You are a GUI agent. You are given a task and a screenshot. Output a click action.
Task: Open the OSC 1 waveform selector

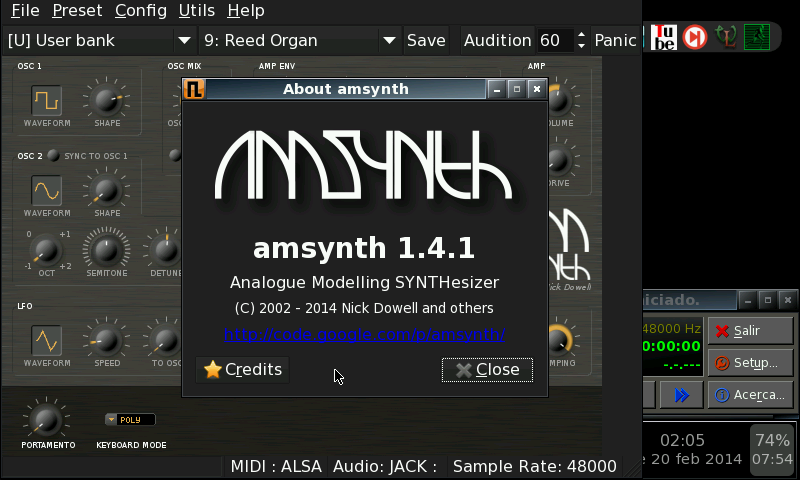coord(46,100)
